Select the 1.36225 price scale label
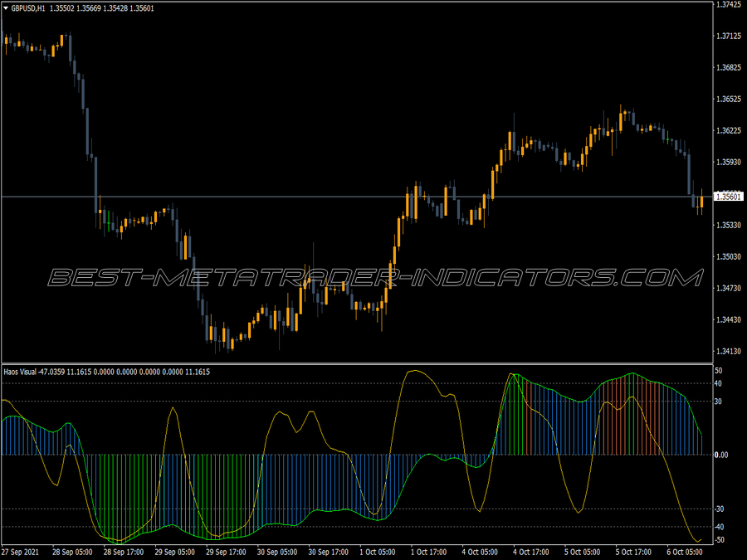Screen dimensions: 747x560 point(729,130)
